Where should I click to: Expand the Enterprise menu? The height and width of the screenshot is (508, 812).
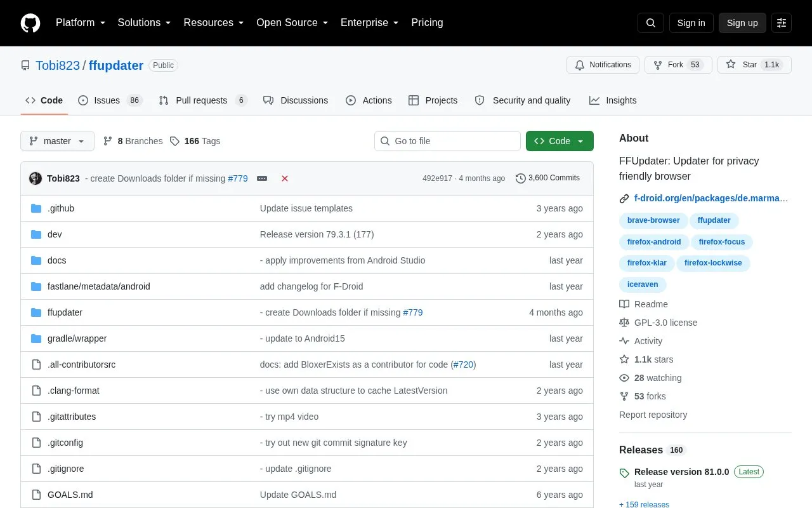click(370, 23)
